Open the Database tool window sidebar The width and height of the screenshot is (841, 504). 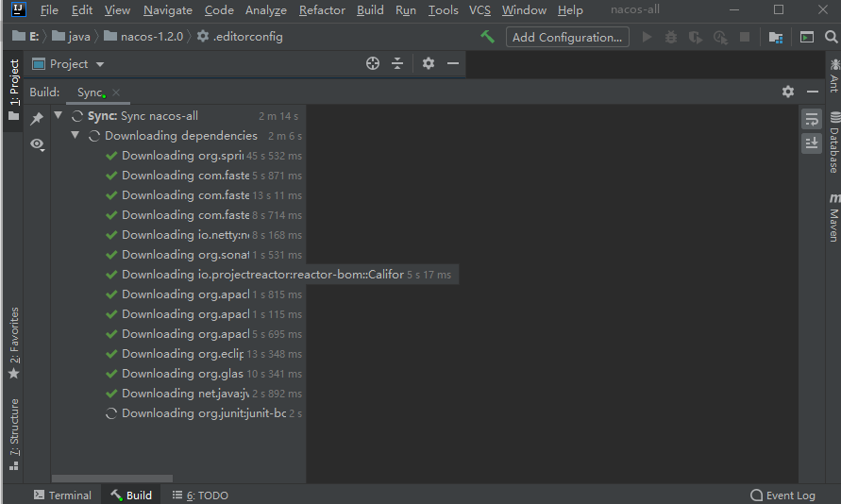coord(834,143)
